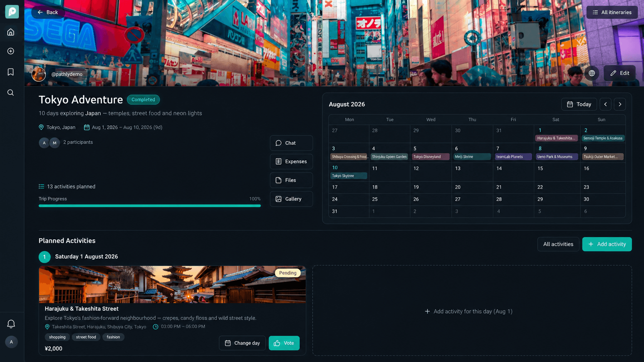
Task: Open the user avatar A in sidebar
Action: point(11,342)
